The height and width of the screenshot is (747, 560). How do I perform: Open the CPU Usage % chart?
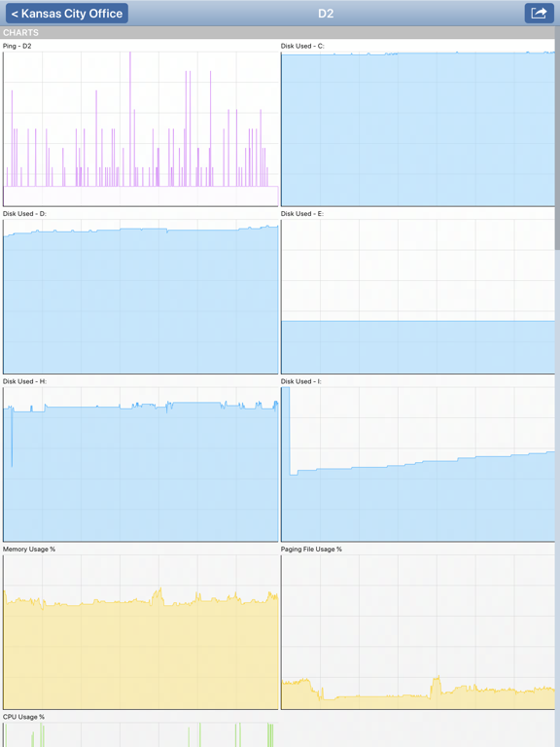click(140, 734)
